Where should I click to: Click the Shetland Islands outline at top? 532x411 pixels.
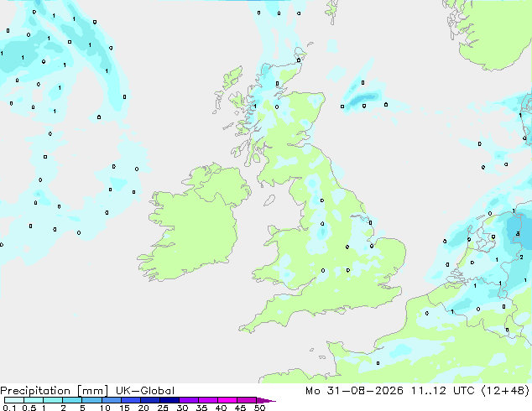coord(332,12)
